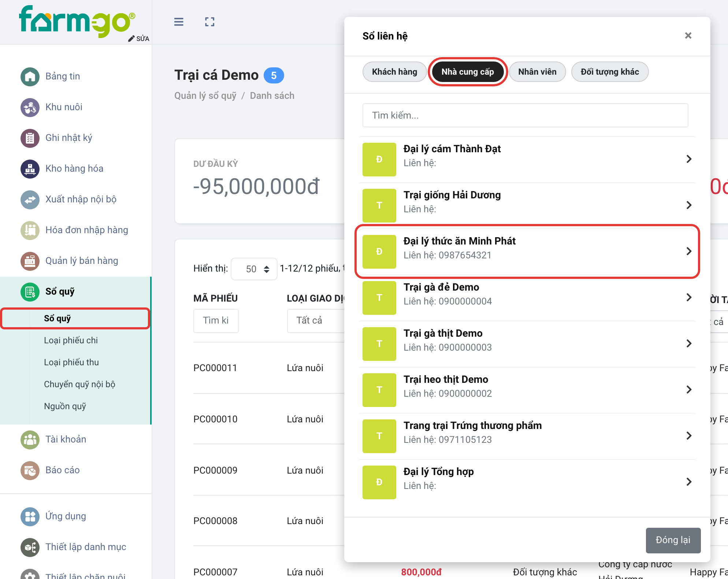The height and width of the screenshot is (579, 728).
Task: Click the Mã phiếu search filter box
Action: click(216, 321)
